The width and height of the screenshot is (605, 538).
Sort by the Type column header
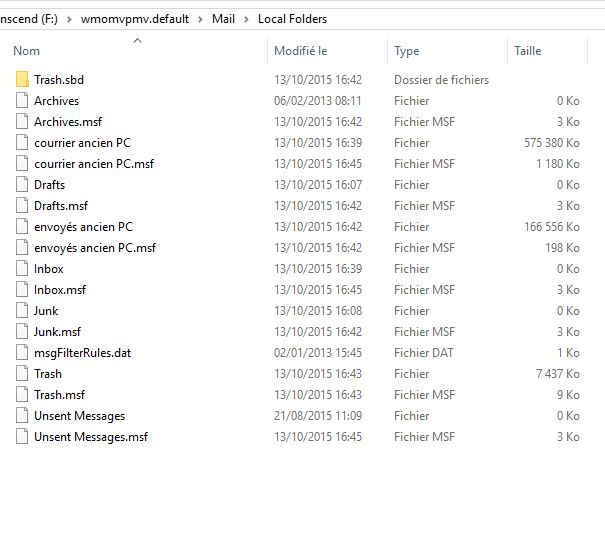(407, 51)
